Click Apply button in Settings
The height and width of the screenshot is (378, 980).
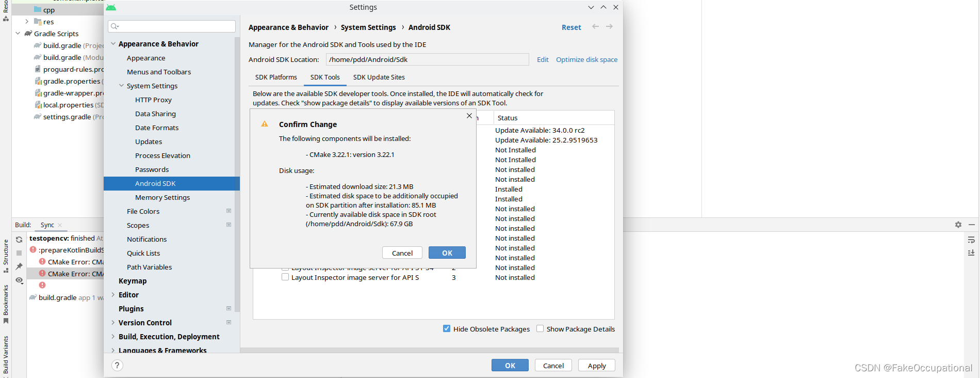597,365
